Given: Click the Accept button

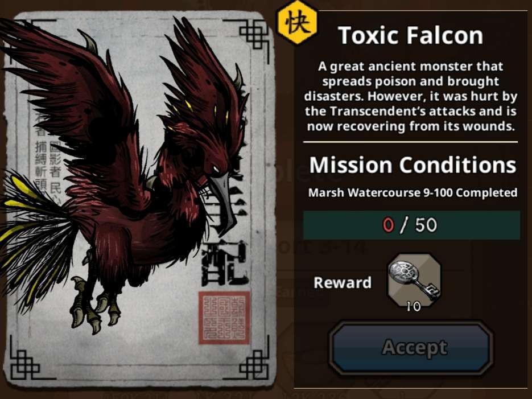Looking at the screenshot, I should pyautogui.click(x=411, y=348).
